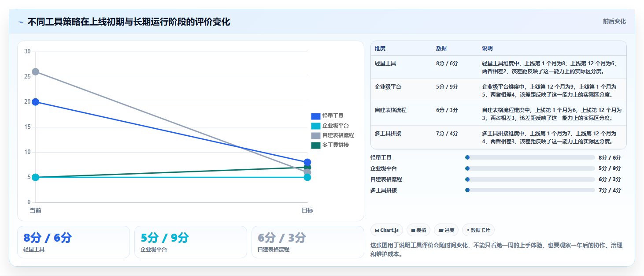Click the 5分 / 9分 value in the table
Viewport: 644px width, 276px height.
click(x=447, y=87)
